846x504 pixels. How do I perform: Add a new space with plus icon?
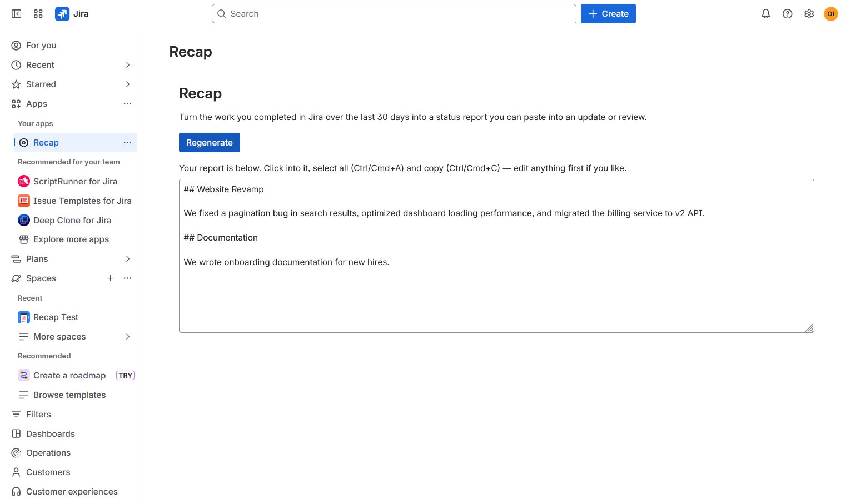(111, 278)
